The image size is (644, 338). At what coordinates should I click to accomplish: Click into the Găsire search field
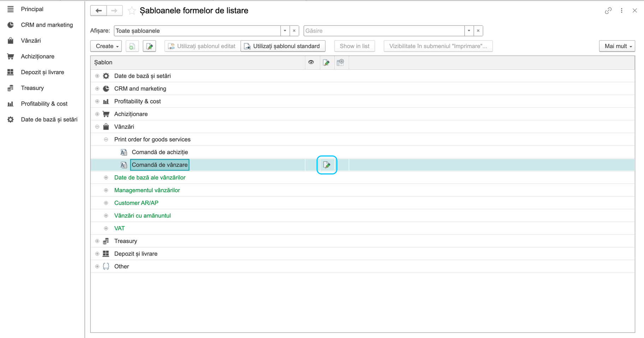[384, 31]
